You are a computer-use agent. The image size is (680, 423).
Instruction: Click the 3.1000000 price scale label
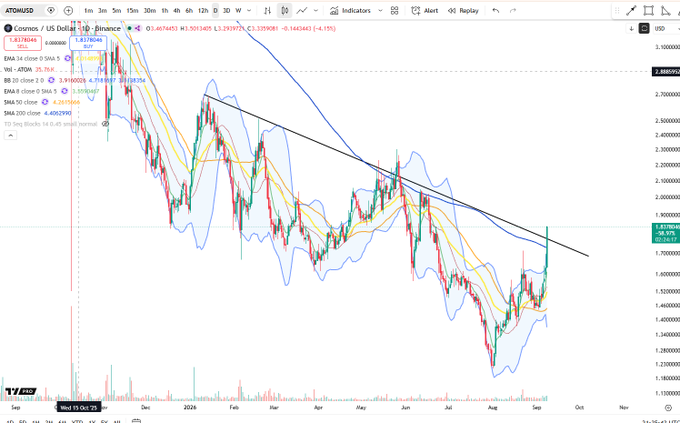pyautogui.click(x=667, y=46)
